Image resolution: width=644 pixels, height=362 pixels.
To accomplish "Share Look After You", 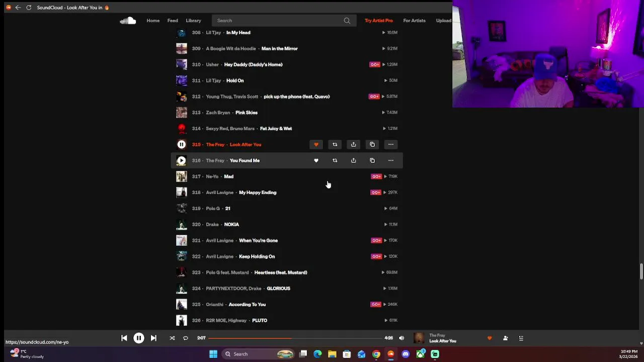I will tap(353, 145).
